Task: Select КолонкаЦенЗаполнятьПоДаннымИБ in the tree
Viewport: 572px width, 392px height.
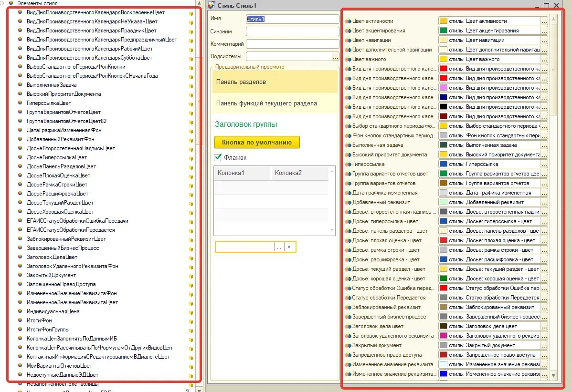Action: coord(72,339)
